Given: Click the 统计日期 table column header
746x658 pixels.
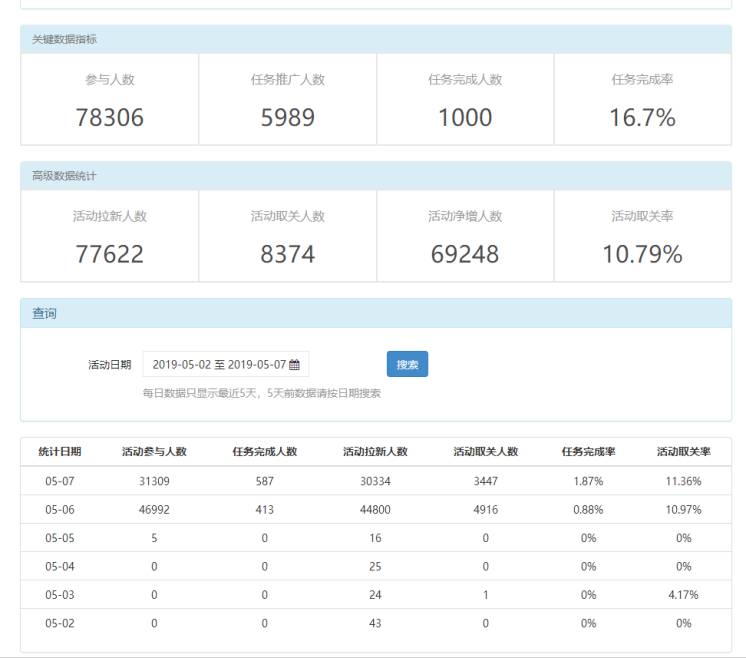Looking at the screenshot, I should coord(60,452).
